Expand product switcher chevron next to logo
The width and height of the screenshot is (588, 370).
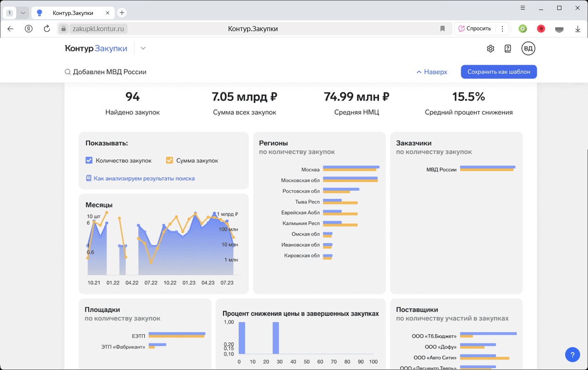tap(143, 49)
